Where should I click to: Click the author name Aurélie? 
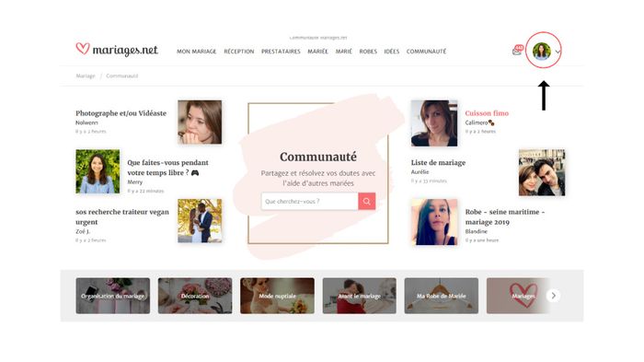420,172
